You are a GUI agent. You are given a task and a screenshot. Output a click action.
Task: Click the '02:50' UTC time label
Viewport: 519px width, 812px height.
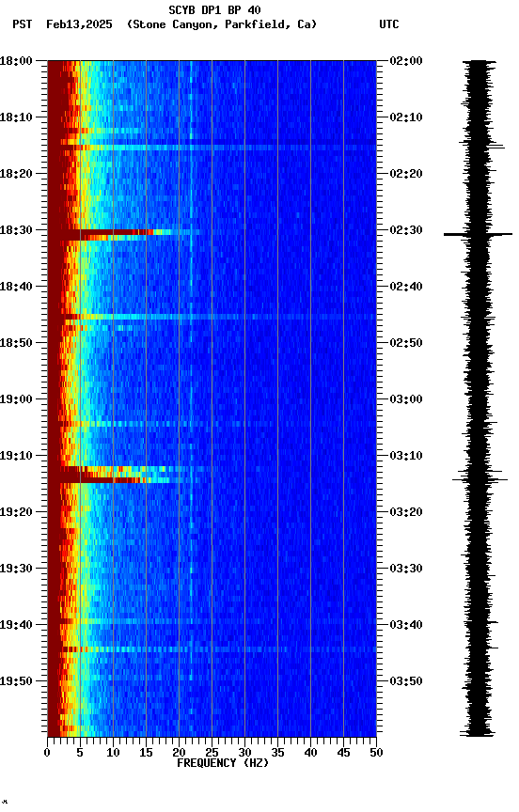pos(406,343)
